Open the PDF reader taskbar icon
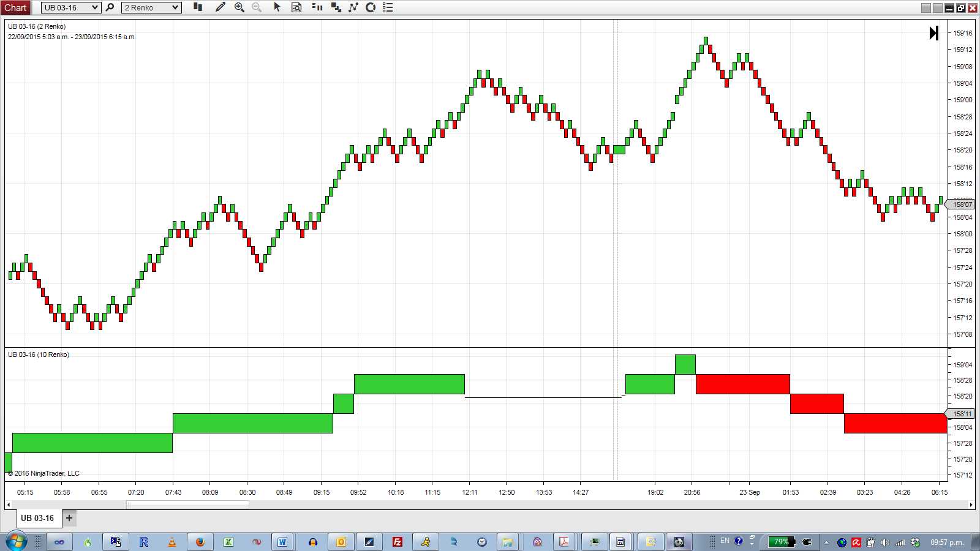Screen dimensions: 980x551 pyautogui.click(x=564, y=542)
